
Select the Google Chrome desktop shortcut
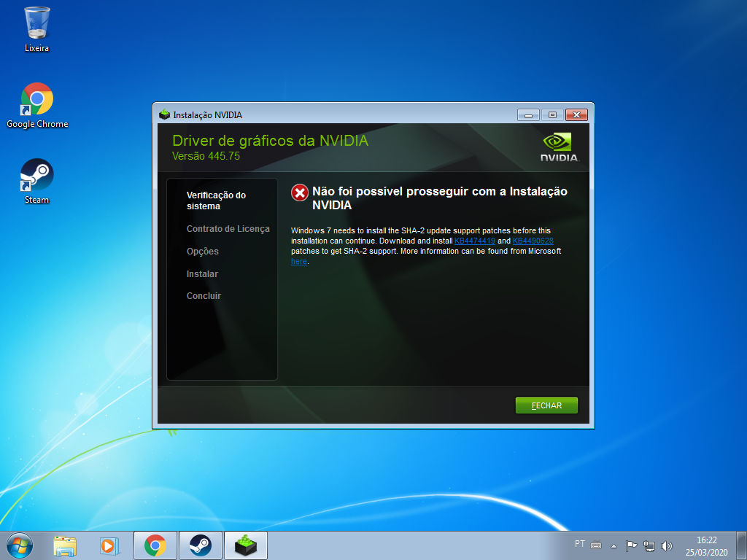[37, 106]
